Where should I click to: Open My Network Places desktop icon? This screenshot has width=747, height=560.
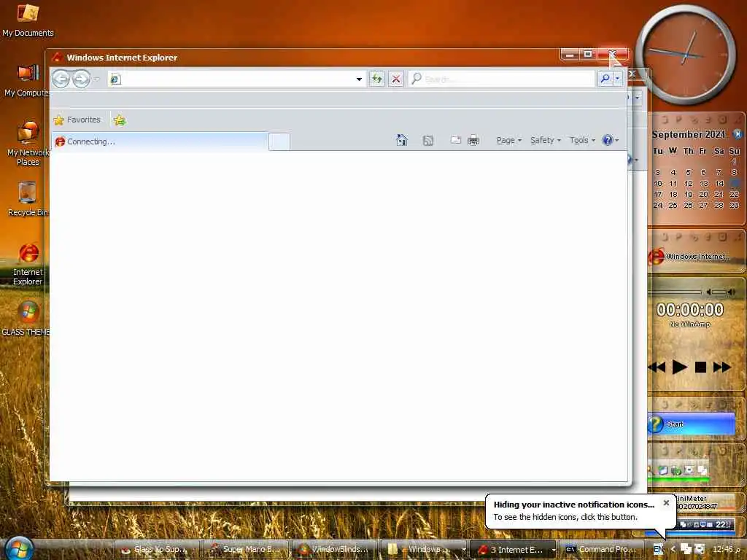[x=28, y=144]
